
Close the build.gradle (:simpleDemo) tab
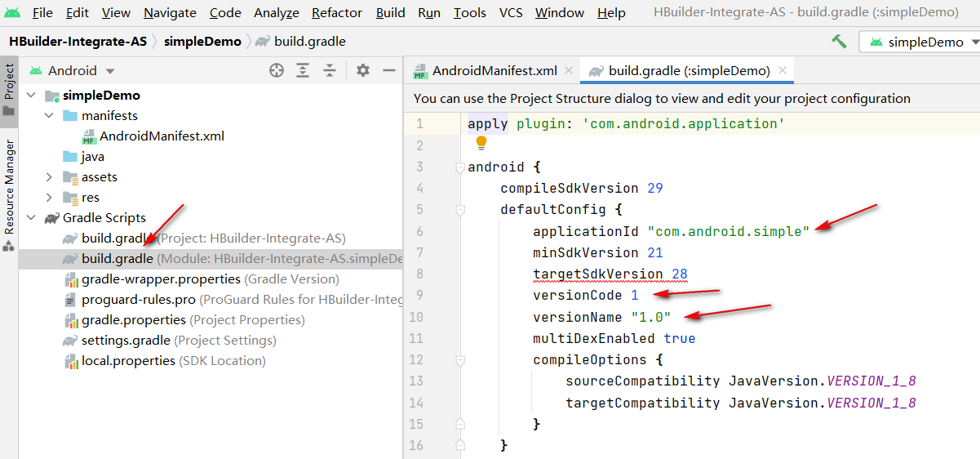783,70
